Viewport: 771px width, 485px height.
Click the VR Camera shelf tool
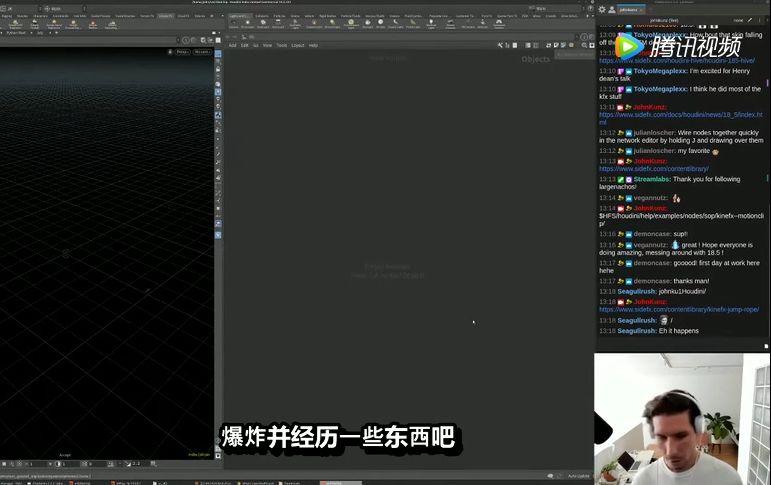[468, 23]
